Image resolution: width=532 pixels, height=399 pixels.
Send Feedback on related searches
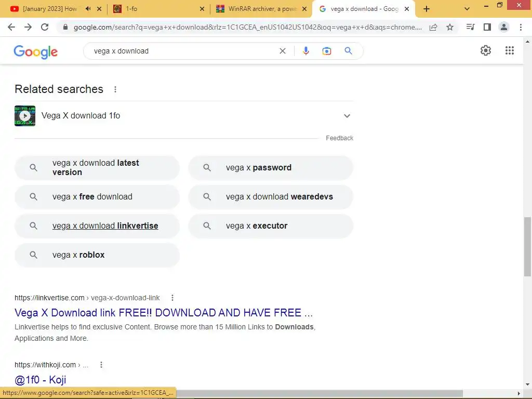340,138
